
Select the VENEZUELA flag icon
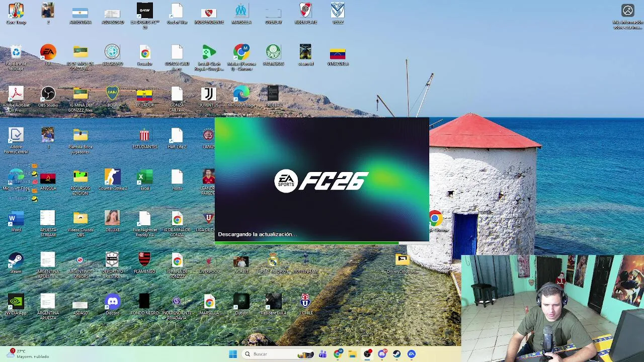click(x=338, y=55)
